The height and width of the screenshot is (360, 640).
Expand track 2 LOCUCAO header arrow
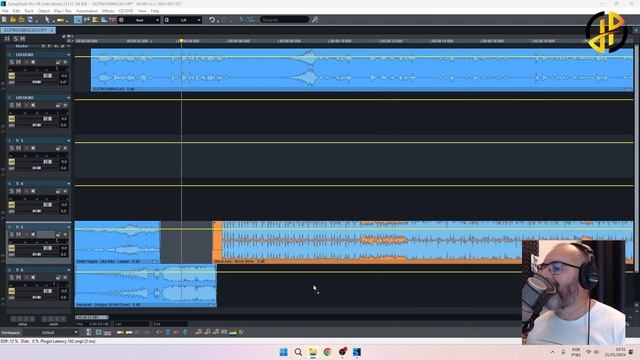[69, 98]
